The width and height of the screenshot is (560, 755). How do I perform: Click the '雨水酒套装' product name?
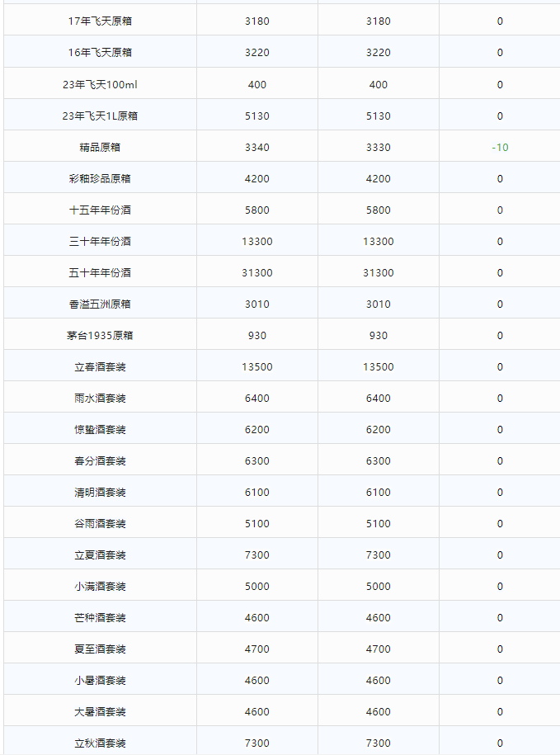(x=100, y=399)
